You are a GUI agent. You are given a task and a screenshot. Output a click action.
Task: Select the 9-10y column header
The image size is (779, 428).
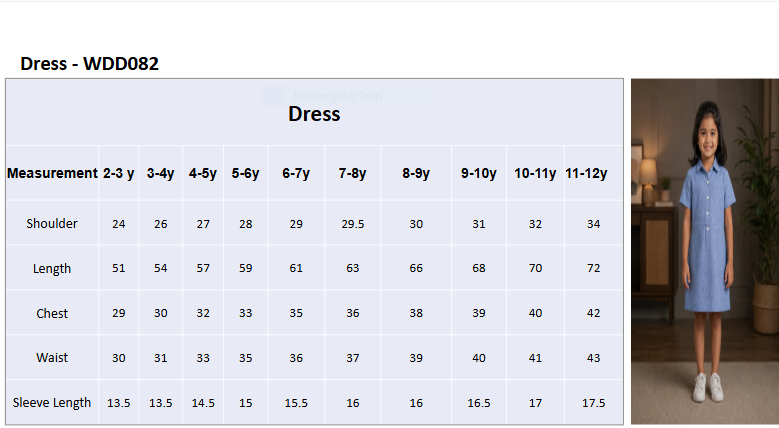tap(478, 173)
